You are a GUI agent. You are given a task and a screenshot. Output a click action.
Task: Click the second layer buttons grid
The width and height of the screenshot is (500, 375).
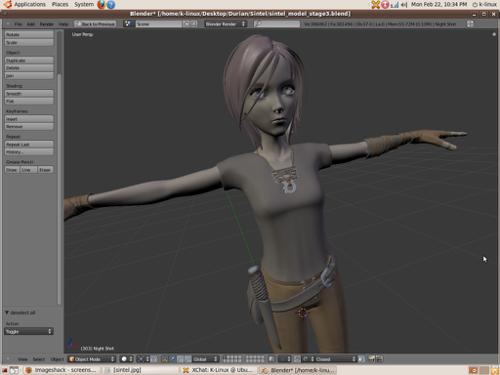pyautogui.click(x=255, y=359)
